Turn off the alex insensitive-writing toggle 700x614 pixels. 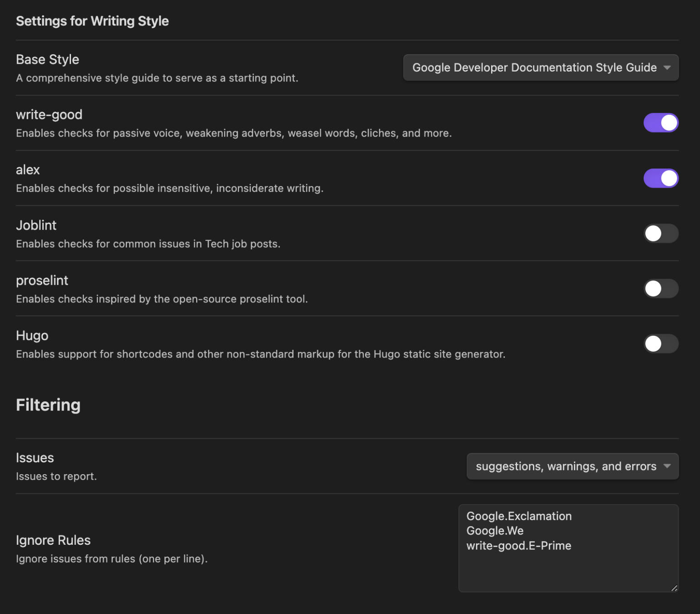coord(661,178)
